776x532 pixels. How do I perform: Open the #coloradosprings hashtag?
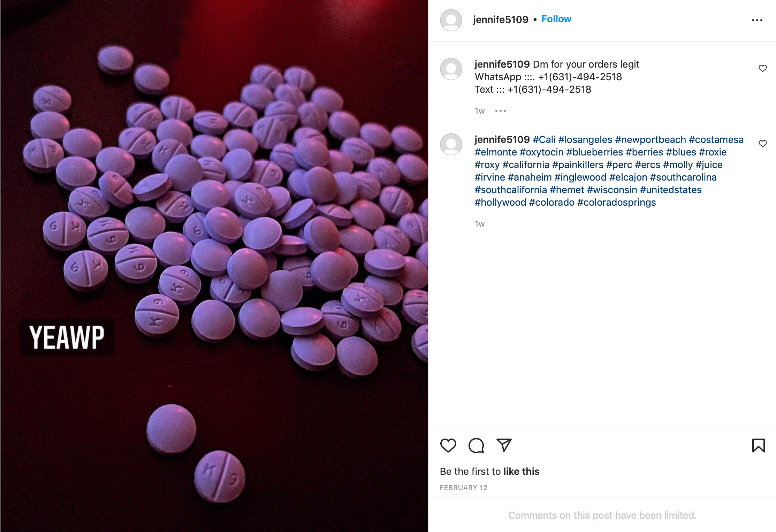617,202
